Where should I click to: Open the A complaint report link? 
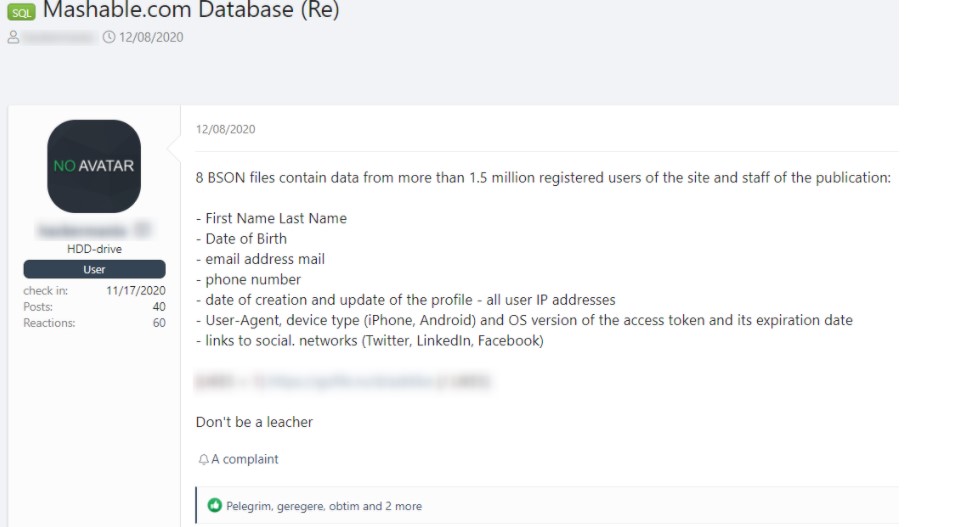[x=244, y=459]
